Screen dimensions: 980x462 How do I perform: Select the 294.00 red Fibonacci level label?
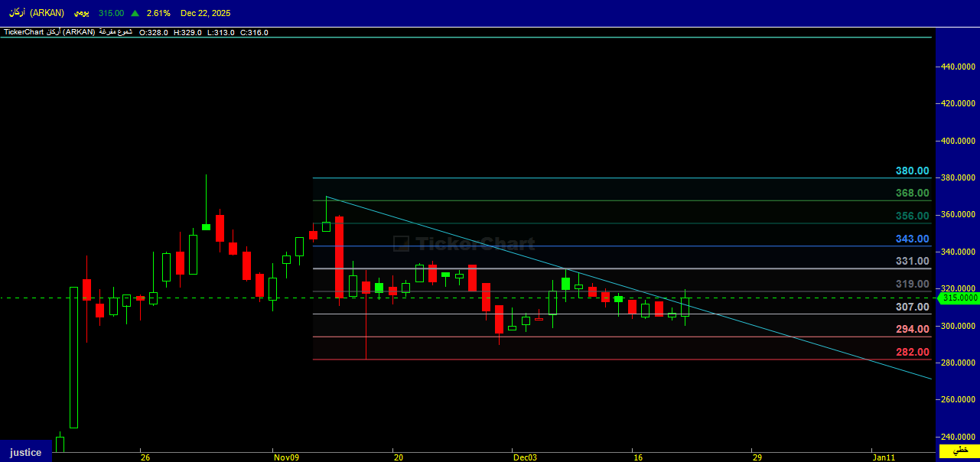[912, 329]
